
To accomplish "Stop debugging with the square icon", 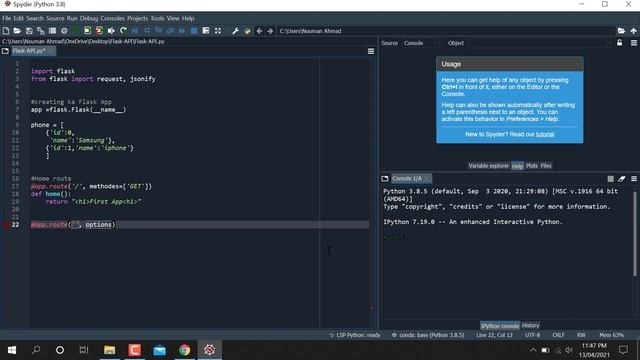I will pos(194,31).
